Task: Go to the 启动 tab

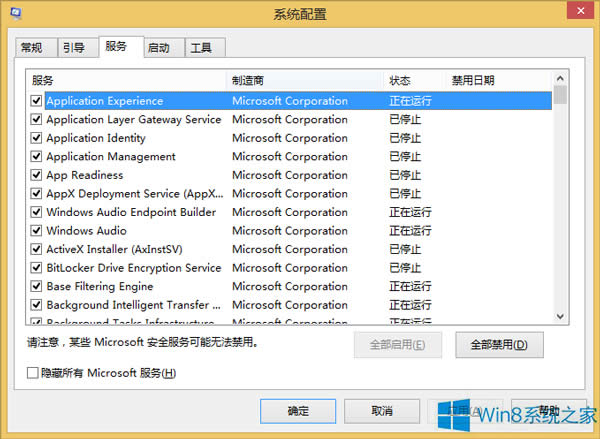Action: 158,48
